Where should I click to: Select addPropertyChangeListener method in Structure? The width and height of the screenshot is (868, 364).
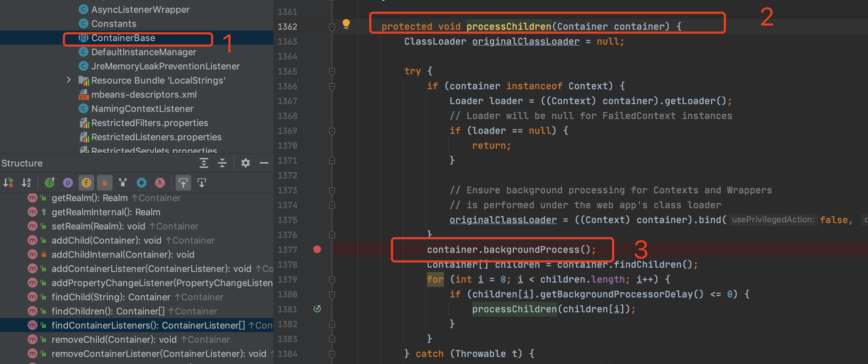[x=137, y=283]
